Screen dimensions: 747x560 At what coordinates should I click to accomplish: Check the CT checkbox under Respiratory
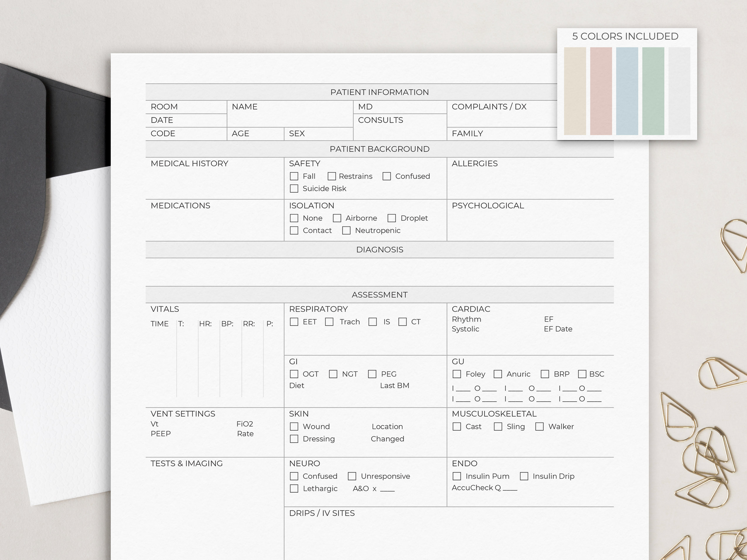click(403, 322)
